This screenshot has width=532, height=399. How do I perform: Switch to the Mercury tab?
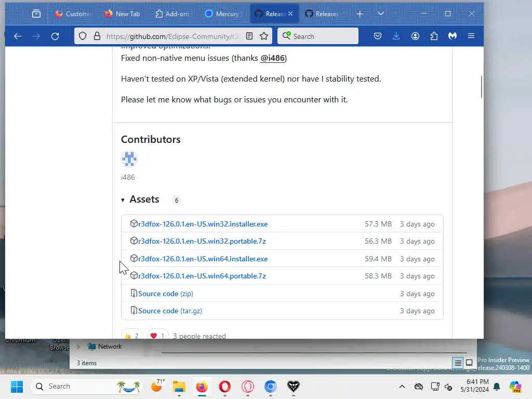click(x=222, y=14)
